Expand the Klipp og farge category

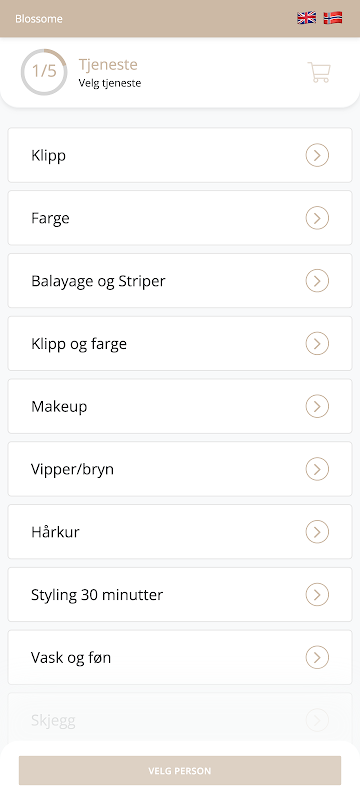pos(180,343)
